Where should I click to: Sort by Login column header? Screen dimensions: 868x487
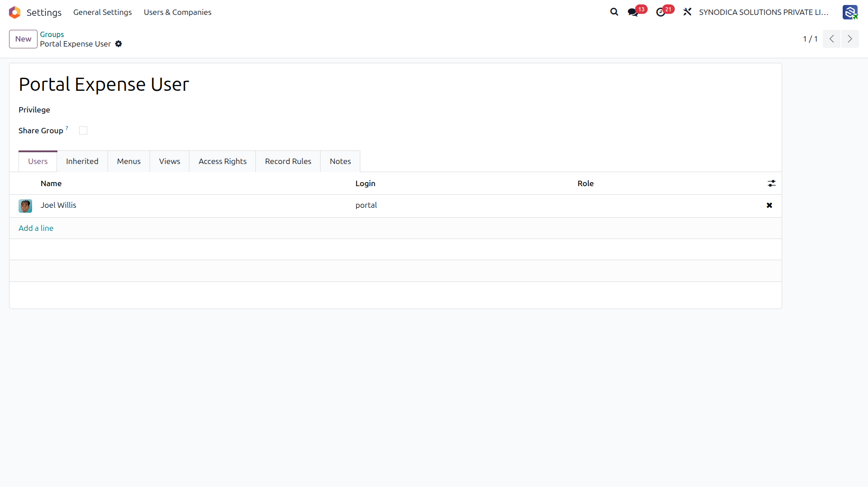click(x=365, y=183)
